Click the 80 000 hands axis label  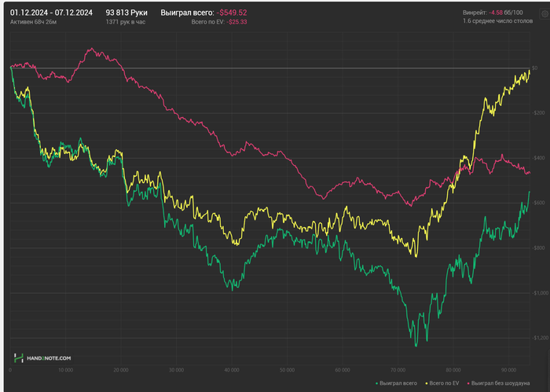click(453, 370)
